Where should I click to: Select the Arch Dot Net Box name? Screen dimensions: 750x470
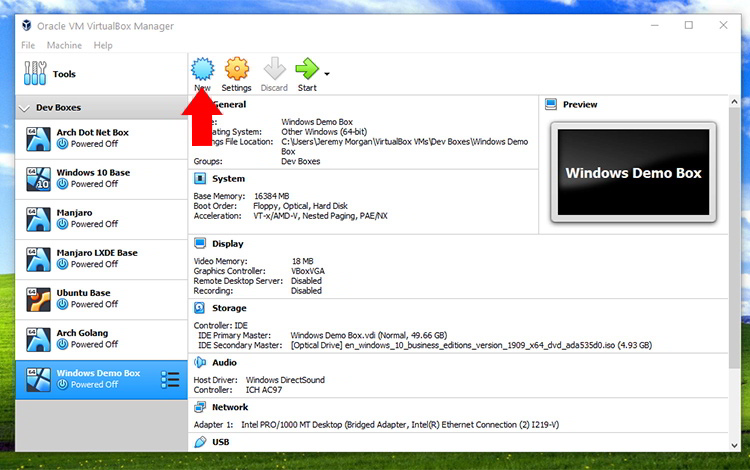point(92,132)
